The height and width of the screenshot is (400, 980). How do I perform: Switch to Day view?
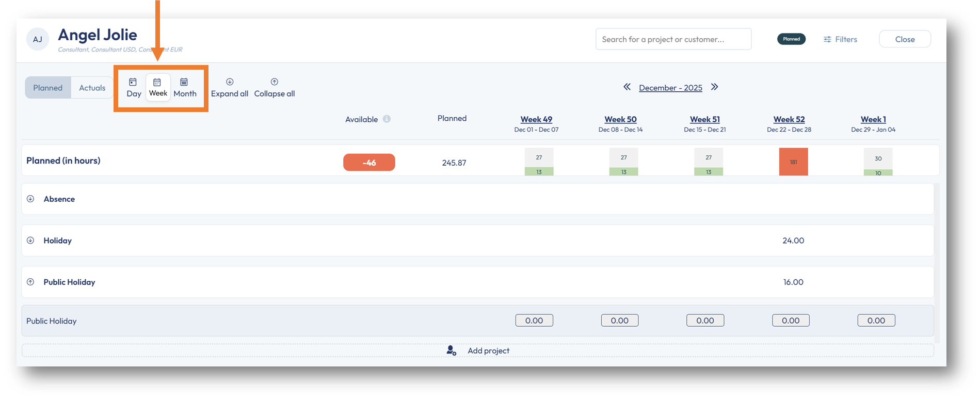134,88
